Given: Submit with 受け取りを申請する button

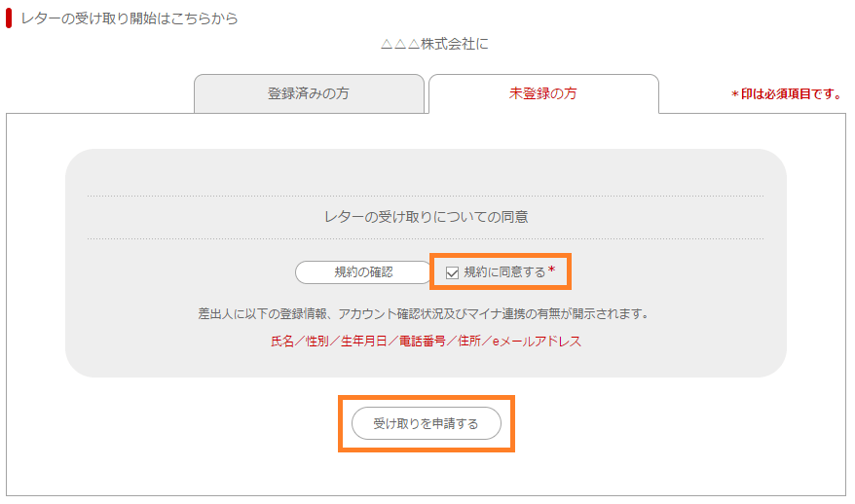Looking at the screenshot, I should [x=427, y=423].
